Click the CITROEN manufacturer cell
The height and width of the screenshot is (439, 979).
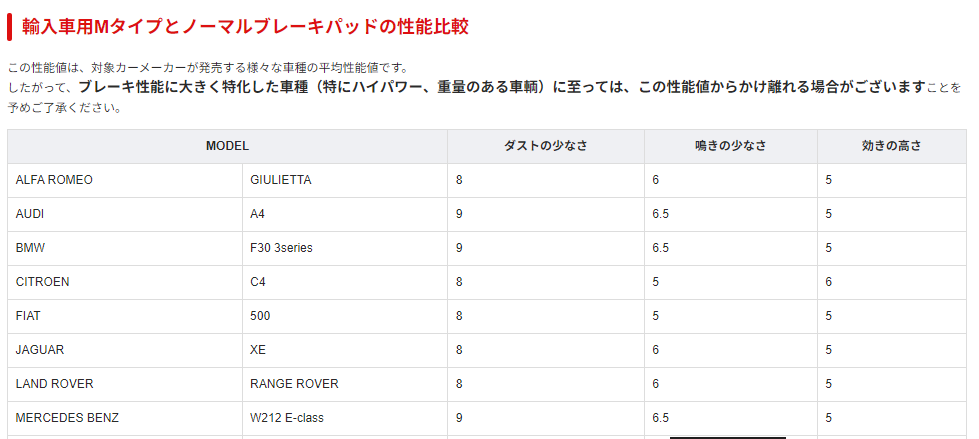43,282
